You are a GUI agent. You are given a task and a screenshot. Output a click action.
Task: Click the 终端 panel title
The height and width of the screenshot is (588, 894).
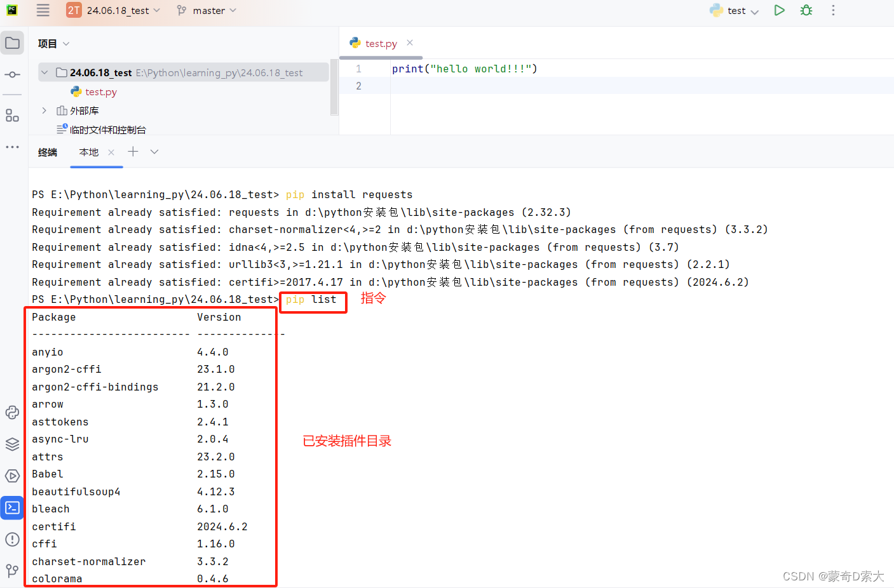click(x=48, y=152)
